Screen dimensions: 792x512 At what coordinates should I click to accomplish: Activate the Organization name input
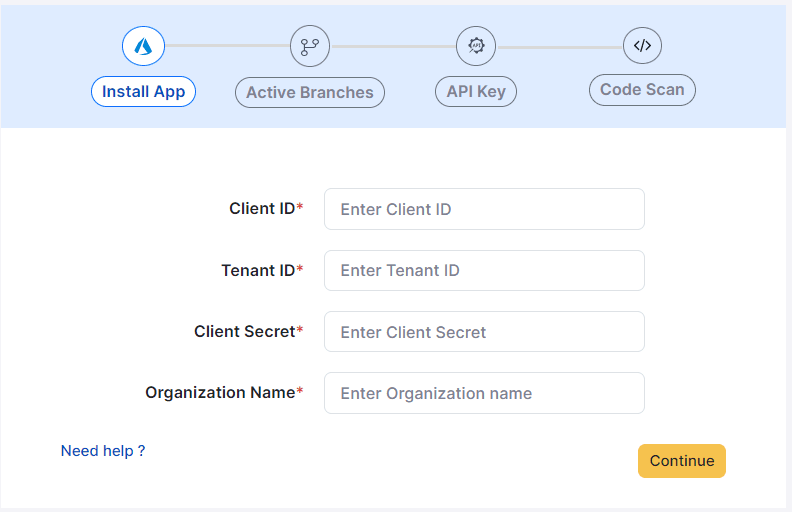tap(484, 393)
